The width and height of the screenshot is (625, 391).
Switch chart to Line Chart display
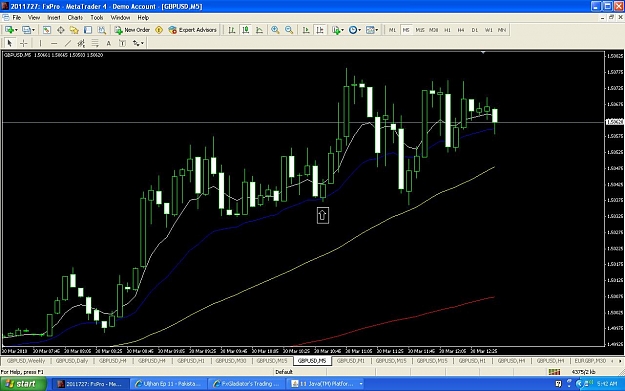tap(259, 30)
